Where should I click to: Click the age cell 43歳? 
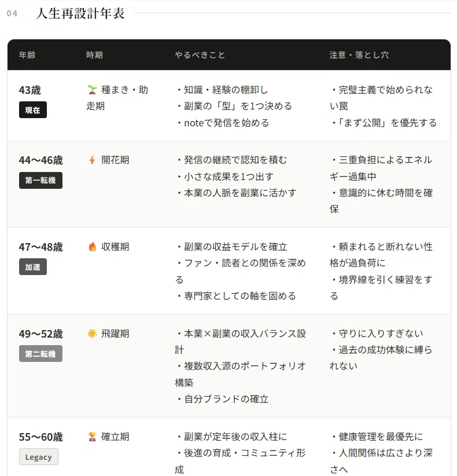pyautogui.click(x=30, y=90)
